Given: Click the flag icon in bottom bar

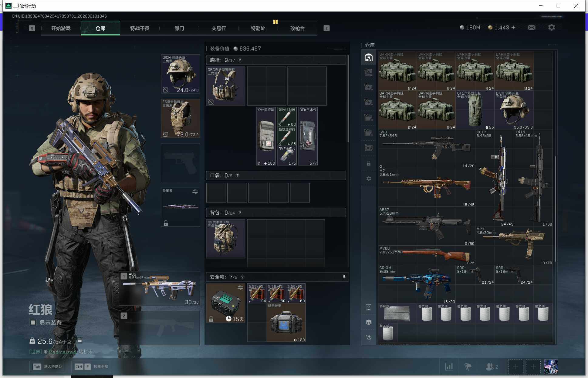Looking at the screenshot, I should coord(468,367).
